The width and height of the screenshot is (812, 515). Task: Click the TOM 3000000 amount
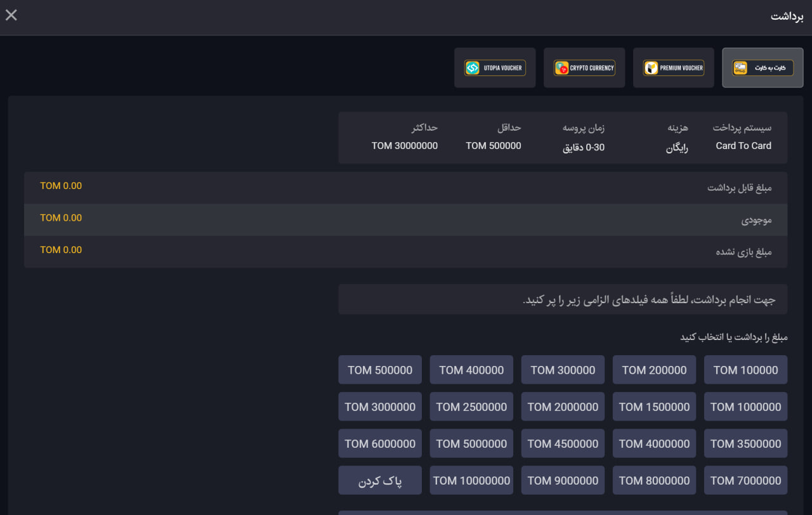click(x=380, y=407)
